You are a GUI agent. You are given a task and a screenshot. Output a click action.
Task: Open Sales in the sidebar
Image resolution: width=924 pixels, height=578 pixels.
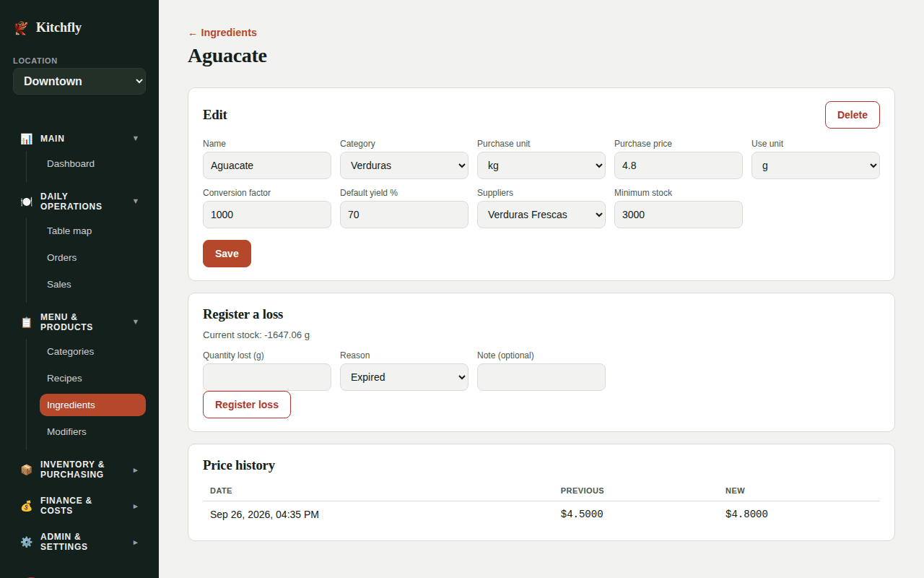point(92,285)
